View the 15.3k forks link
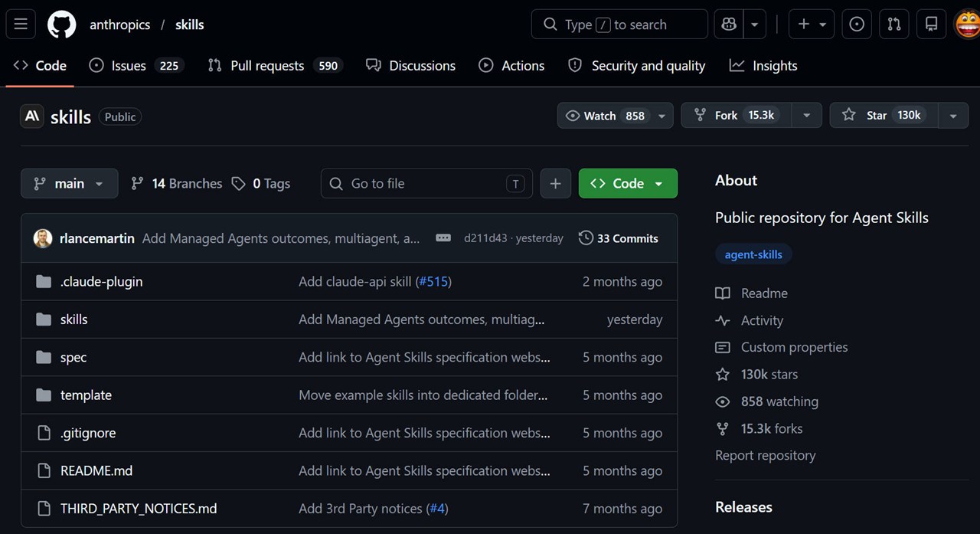This screenshot has width=980, height=534. pyautogui.click(x=759, y=428)
